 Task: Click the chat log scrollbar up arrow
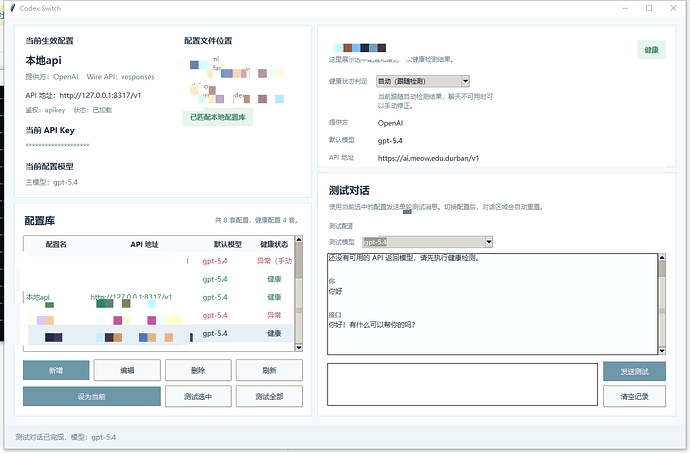point(662,257)
